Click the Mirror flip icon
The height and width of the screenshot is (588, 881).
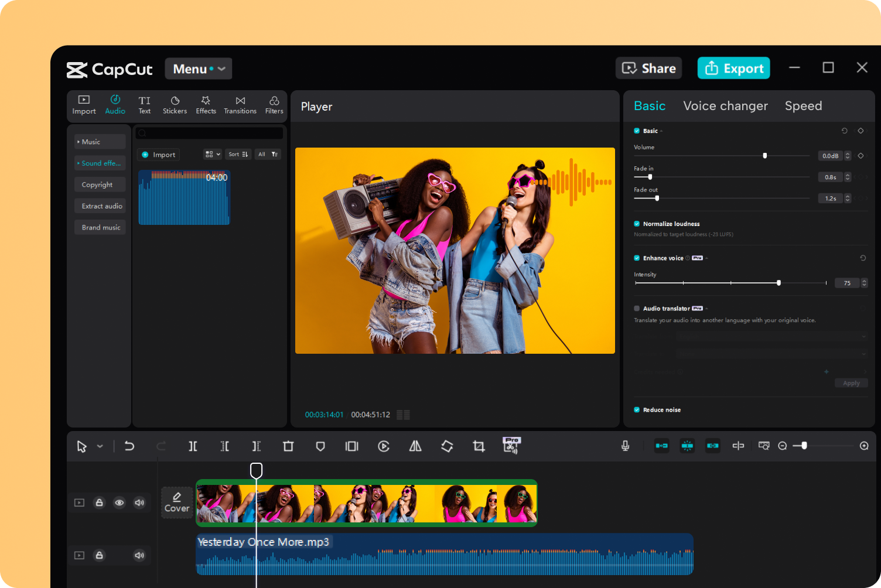point(415,446)
